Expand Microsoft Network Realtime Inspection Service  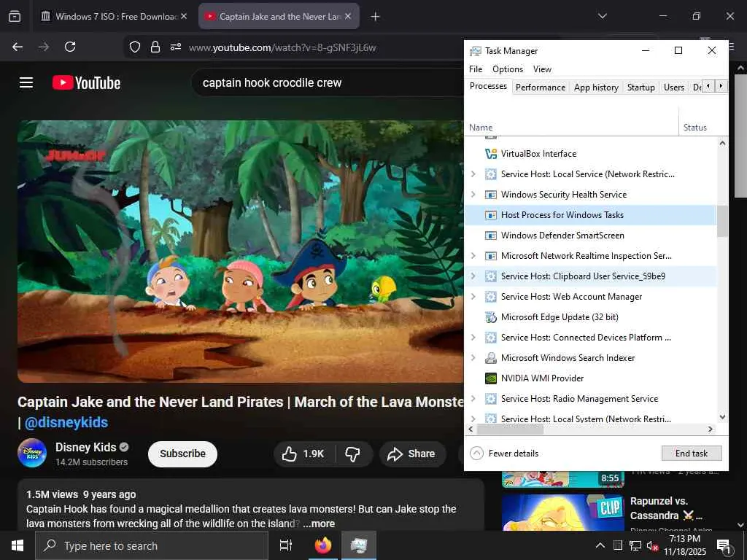pos(473,256)
